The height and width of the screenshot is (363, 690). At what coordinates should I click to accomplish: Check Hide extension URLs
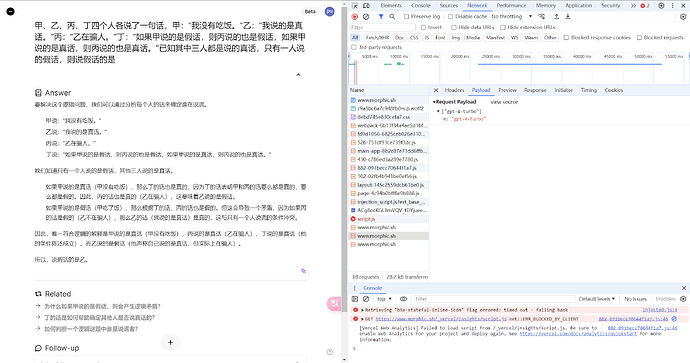[x=503, y=27]
